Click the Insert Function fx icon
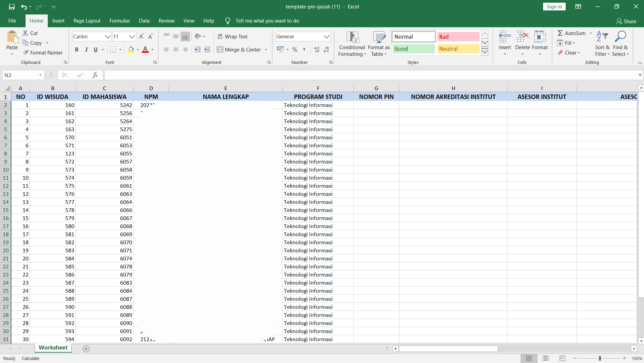The image size is (644, 363). pyautogui.click(x=95, y=75)
